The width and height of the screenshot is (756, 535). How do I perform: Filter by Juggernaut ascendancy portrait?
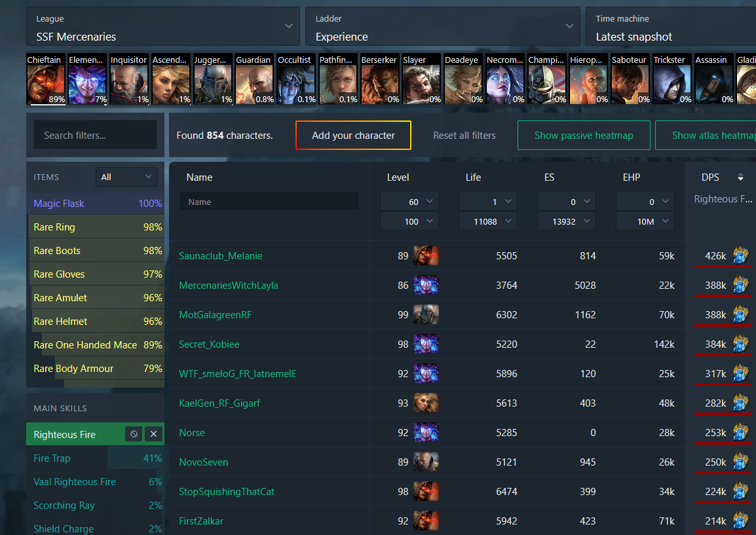(213, 79)
